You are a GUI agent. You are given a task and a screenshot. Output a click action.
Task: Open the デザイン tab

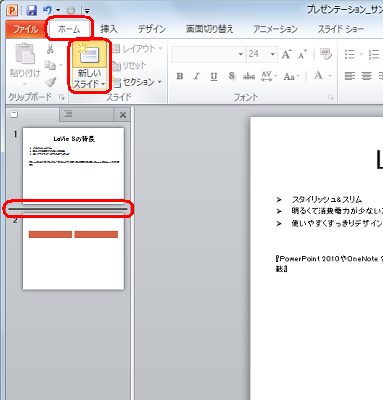pos(152,29)
